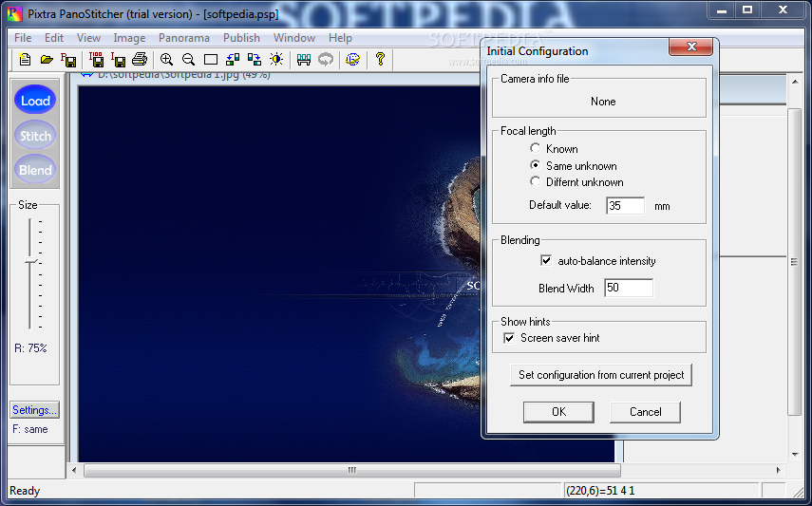
Task: Select the Known focal length option
Action: [535, 148]
